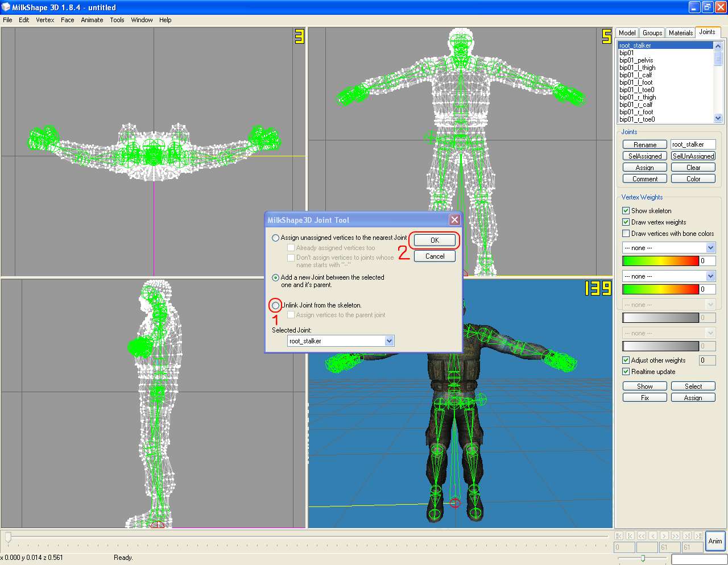Open the File menu

[x=7, y=20]
